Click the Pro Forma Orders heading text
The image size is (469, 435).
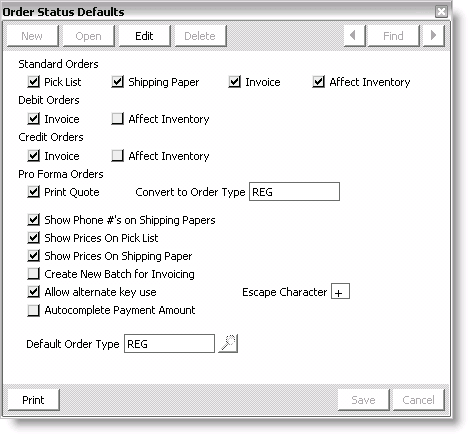pos(61,174)
